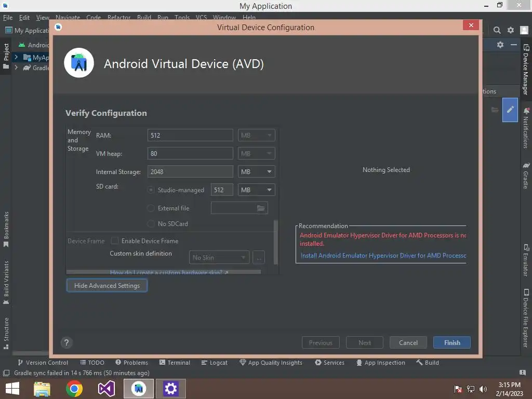Switch to Android Studio taskbar icon
Image resolution: width=532 pixels, height=399 pixels.
(138, 389)
